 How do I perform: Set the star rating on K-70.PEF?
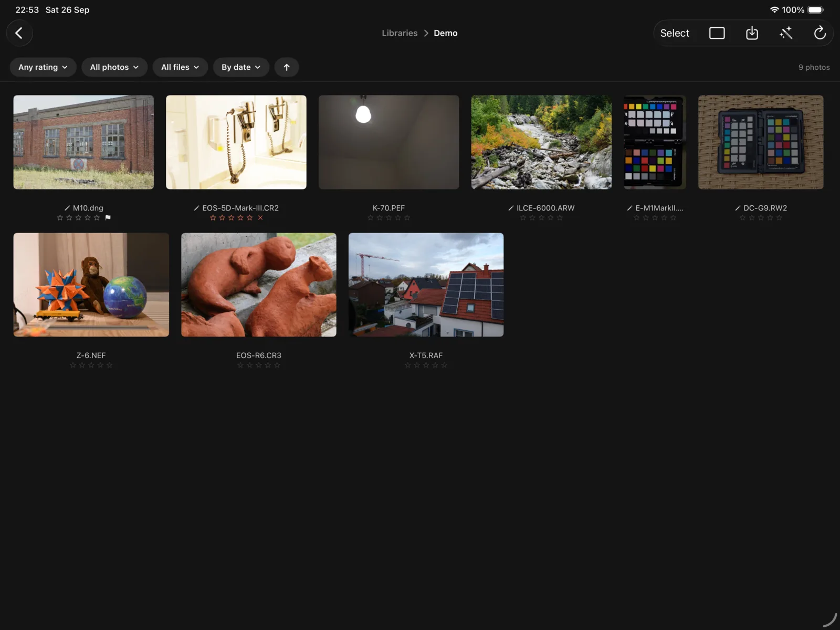click(x=388, y=217)
